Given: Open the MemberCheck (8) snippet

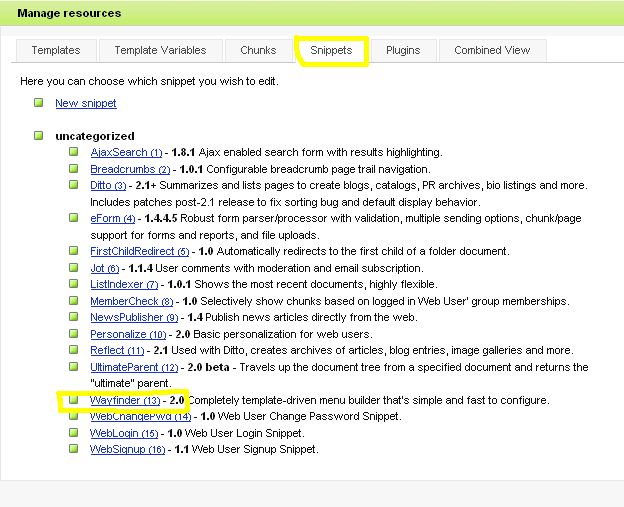Looking at the screenshot, I should (x=132, y=301).
